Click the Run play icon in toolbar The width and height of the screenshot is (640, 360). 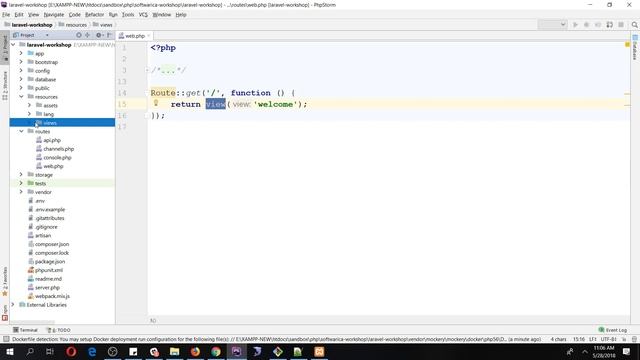point(575,25)
